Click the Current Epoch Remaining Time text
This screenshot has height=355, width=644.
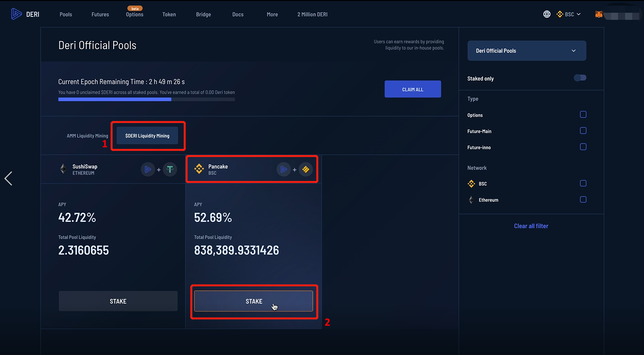coord(121,82)
